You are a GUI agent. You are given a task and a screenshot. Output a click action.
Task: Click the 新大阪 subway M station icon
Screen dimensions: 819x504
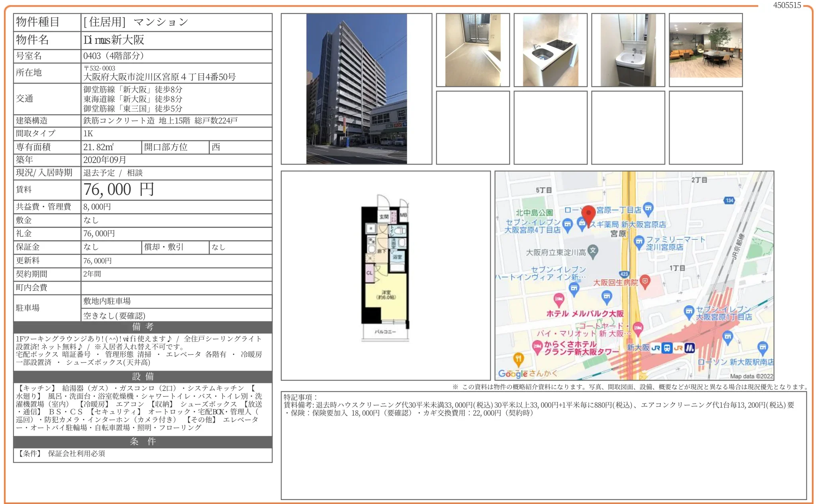point(690,348)
